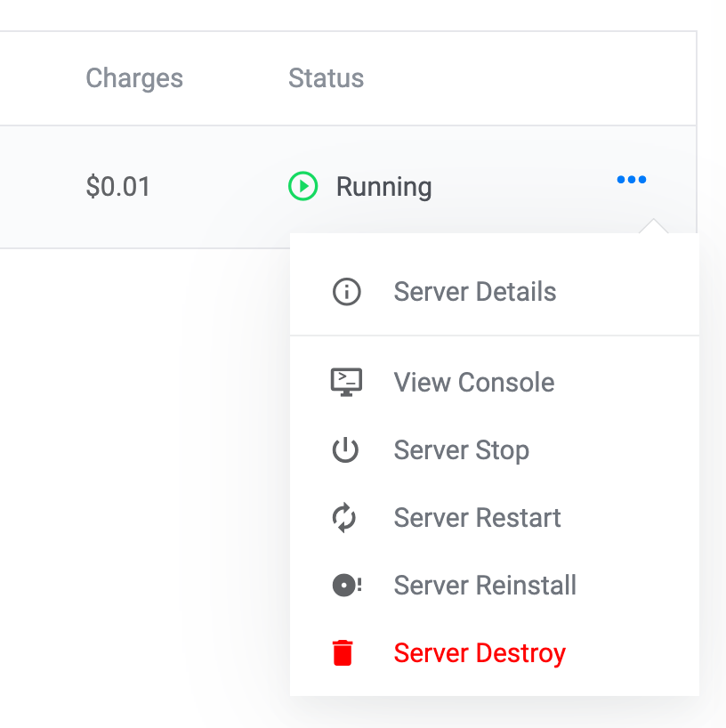Click the green Running status play icon
This screenshot has height=728, width=726.
pyautogui.click(x=303, y=186)
